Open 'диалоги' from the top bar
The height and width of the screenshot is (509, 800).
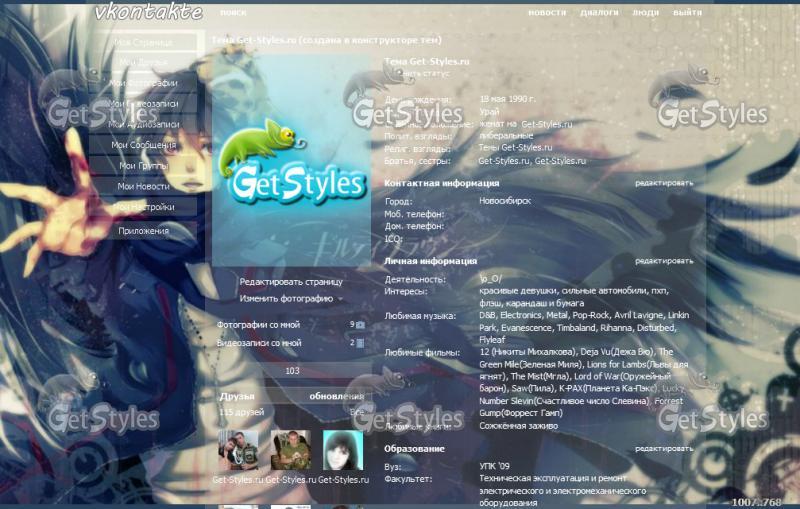pos(599,13)
